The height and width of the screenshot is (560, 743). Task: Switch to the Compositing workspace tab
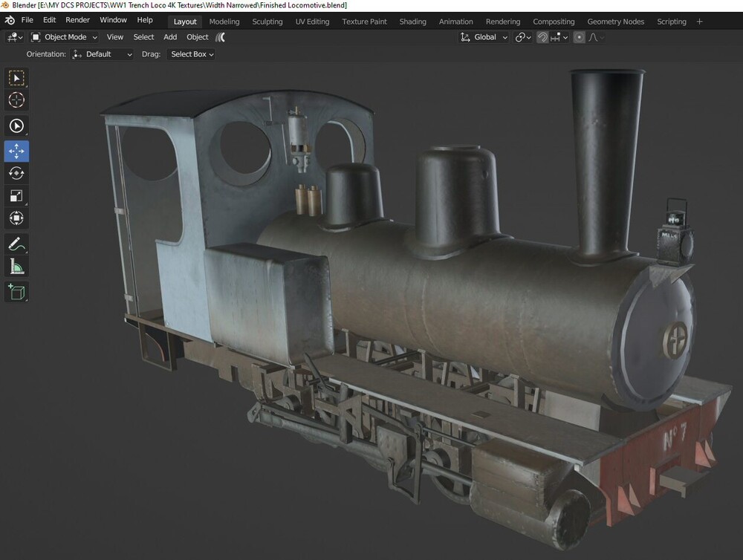tap(554, 22)
